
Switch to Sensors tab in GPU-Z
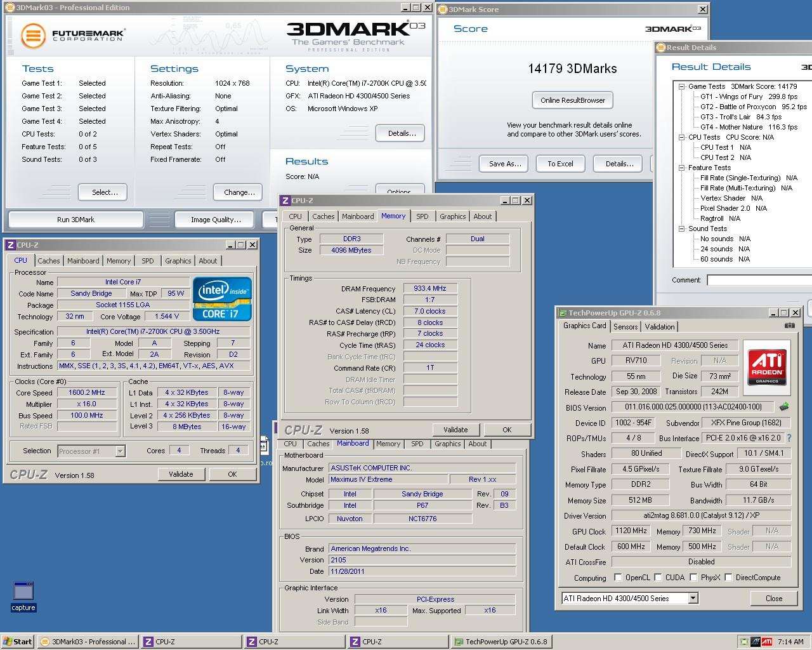(x=625, y=327)
